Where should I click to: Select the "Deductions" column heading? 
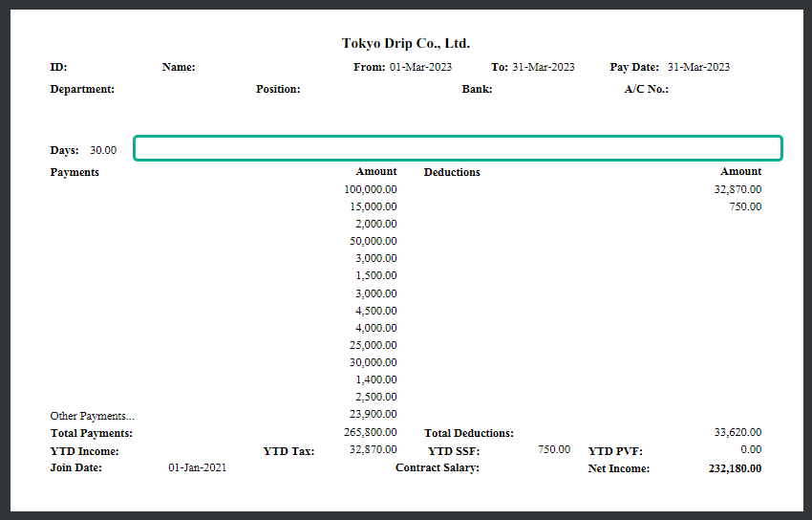coord(452,172)
